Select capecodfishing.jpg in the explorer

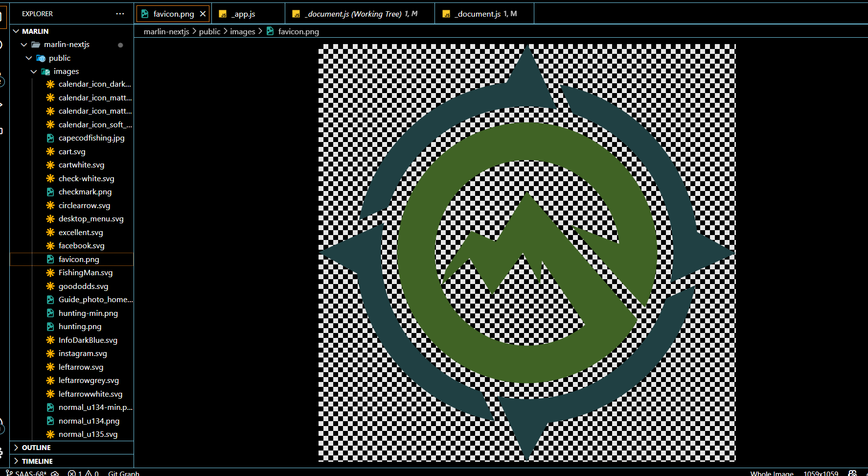click(x=91, y=138)
